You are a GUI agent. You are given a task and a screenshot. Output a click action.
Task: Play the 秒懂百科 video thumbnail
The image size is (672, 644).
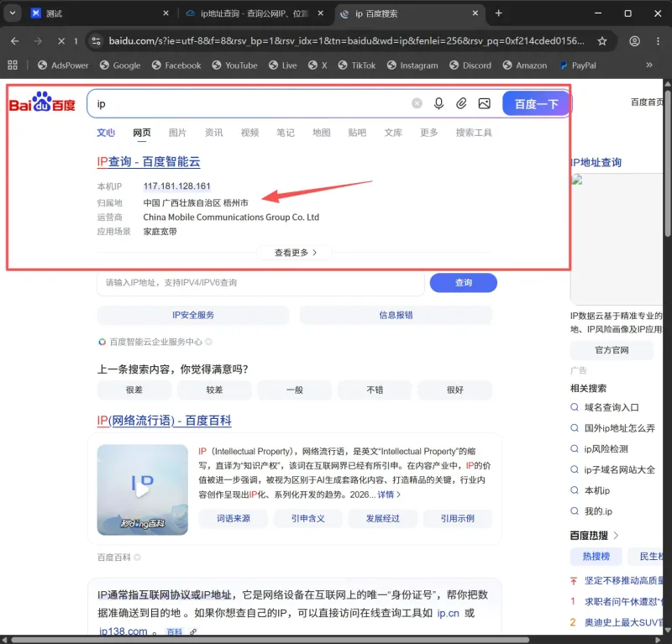click(142, 490)
